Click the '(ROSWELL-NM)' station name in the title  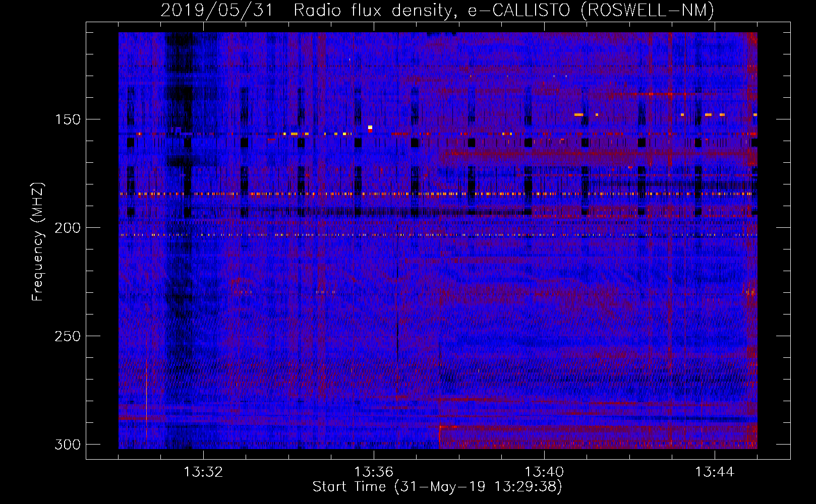click(x=647, y=10)
